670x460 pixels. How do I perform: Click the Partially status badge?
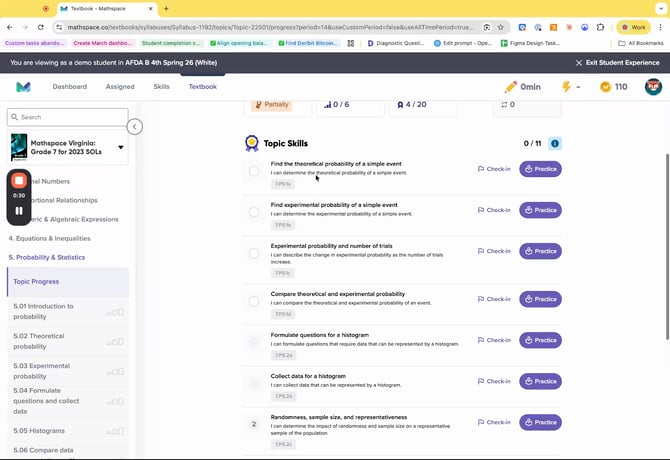click(x=272, y=105)
